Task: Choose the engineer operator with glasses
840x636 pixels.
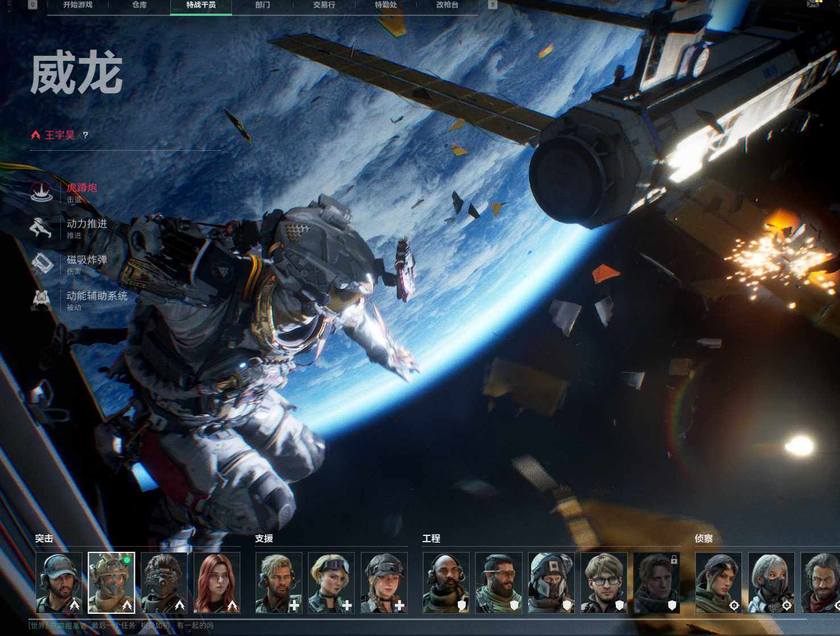Action: [604, 583]
